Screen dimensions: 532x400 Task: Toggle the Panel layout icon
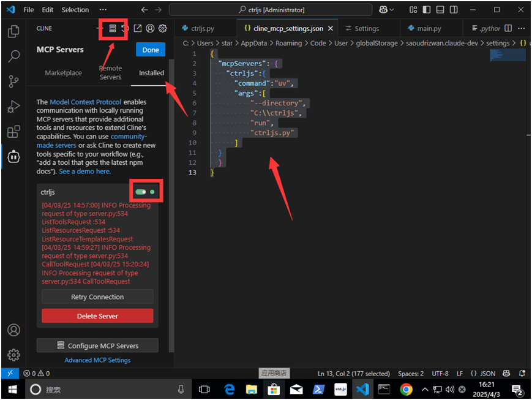click(x=440, y=10)
